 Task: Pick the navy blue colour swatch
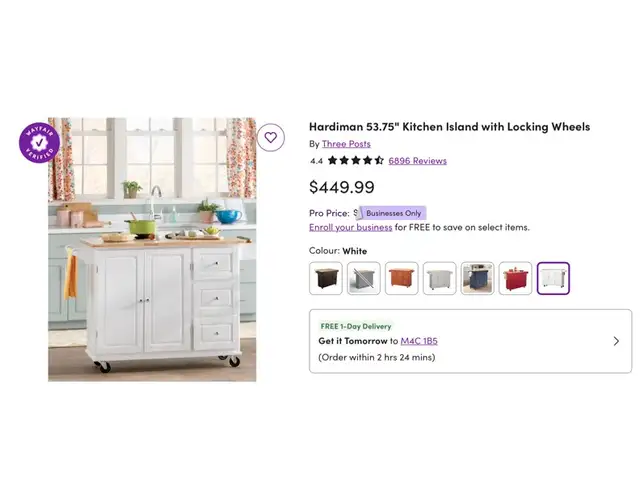[x=478, y=278]
